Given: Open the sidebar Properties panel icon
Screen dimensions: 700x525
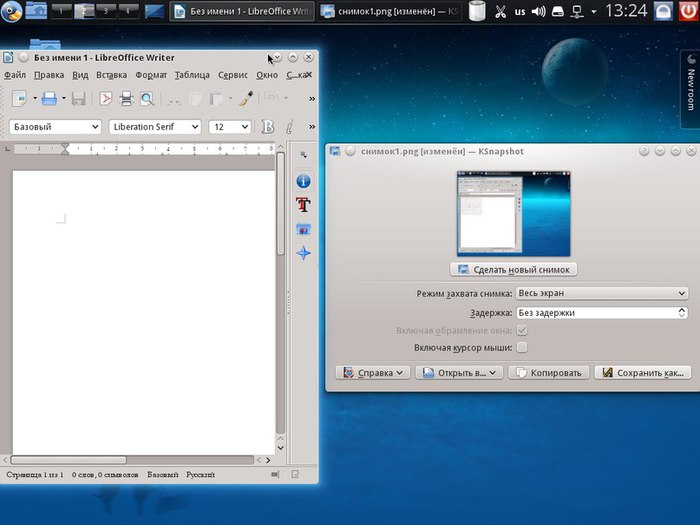Looking at the screenshot, I should coord(303,181).
